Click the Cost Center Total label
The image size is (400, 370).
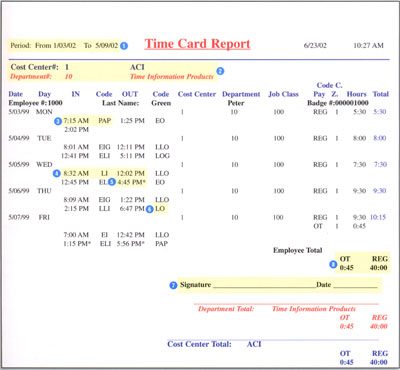pyautogui.click(x=199, y=344)
